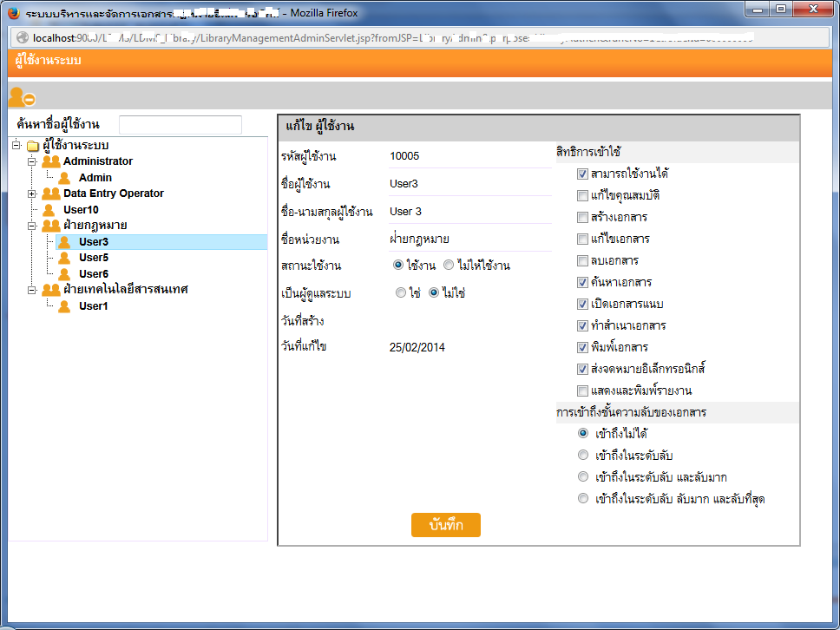Click the Data Entry Operator group icon
This screenshot has width=840, height=630.
pyautogui.click(x=51, y=194)
